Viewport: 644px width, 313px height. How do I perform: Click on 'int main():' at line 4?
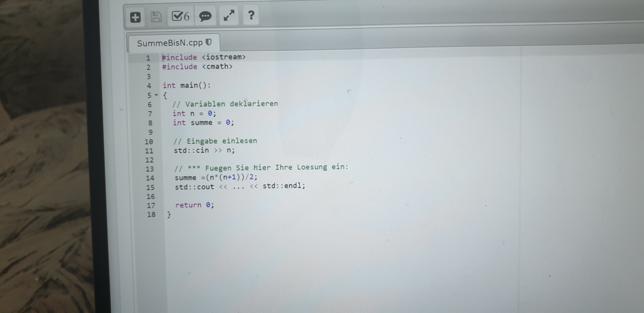click(x=187, y=85)
